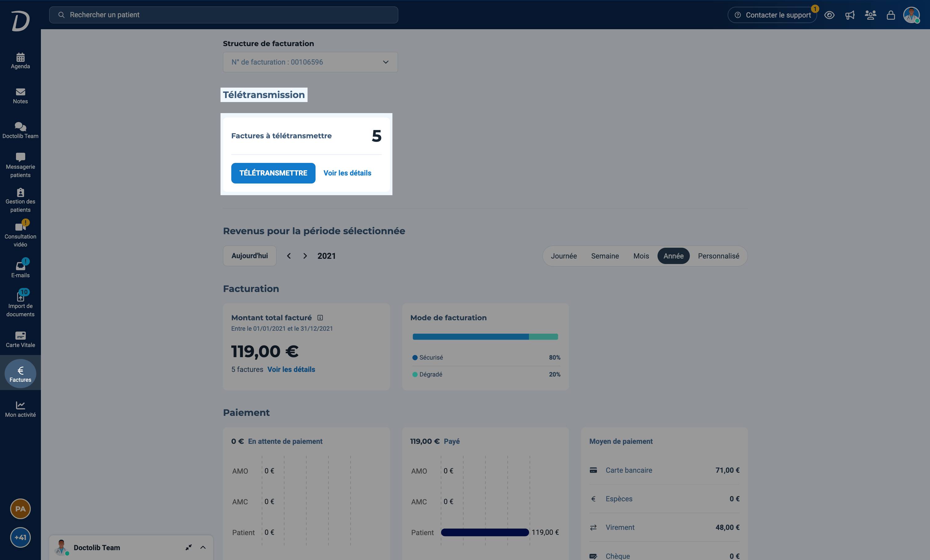930x560 pixels.
Task: Click the 2021 year label
Action: coord(326,256)
